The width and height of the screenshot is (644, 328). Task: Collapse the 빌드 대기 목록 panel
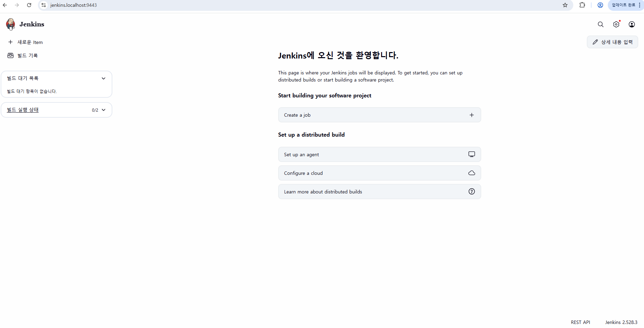pos(104,78)
